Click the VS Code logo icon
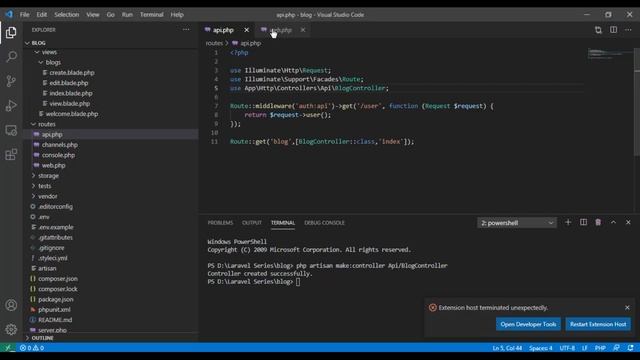This screenshot has width=640, height=360. pos(9,14)
